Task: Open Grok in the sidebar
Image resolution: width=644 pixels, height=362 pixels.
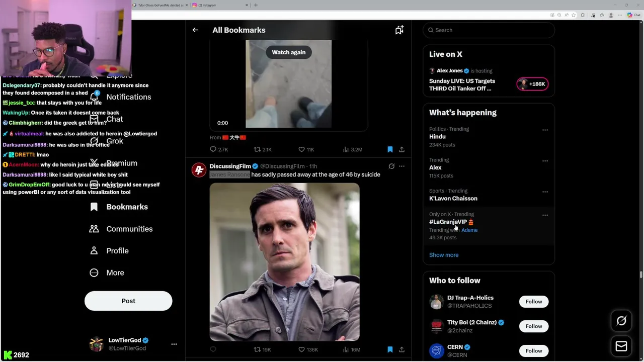Action: [115, 141]
